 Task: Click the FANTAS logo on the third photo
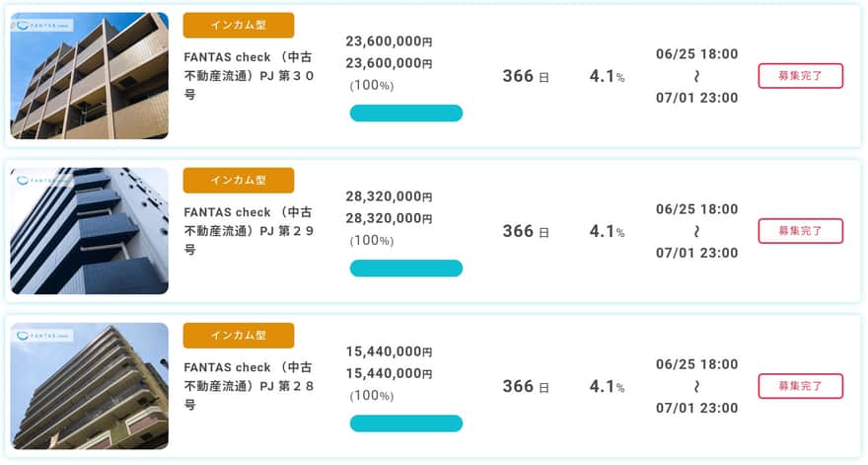pos(42,336)
